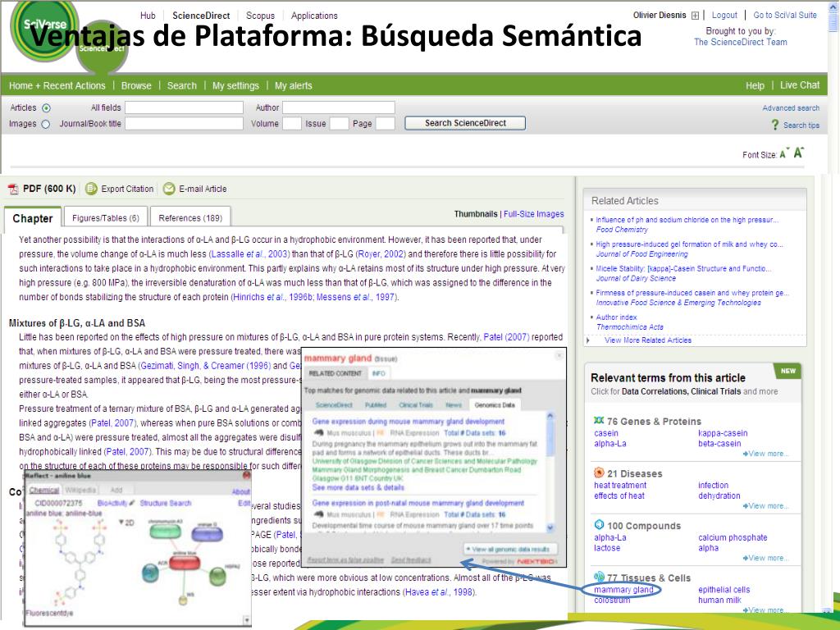Click the PDF (600 K) icon
The width and height of the screenshot is (840, 630).
[13, 189]
